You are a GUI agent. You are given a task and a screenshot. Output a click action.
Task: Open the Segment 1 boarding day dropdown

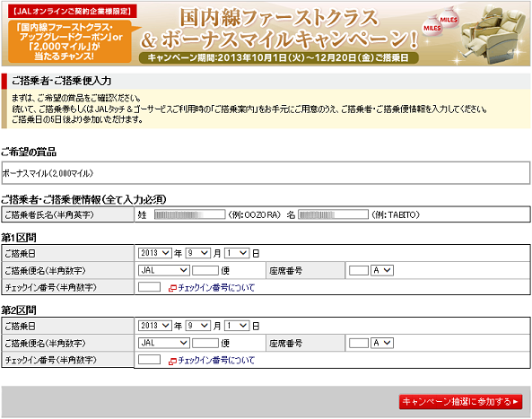237,253
